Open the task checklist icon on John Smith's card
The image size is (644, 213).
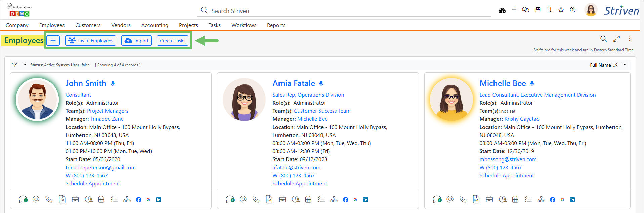click(114, 199)
